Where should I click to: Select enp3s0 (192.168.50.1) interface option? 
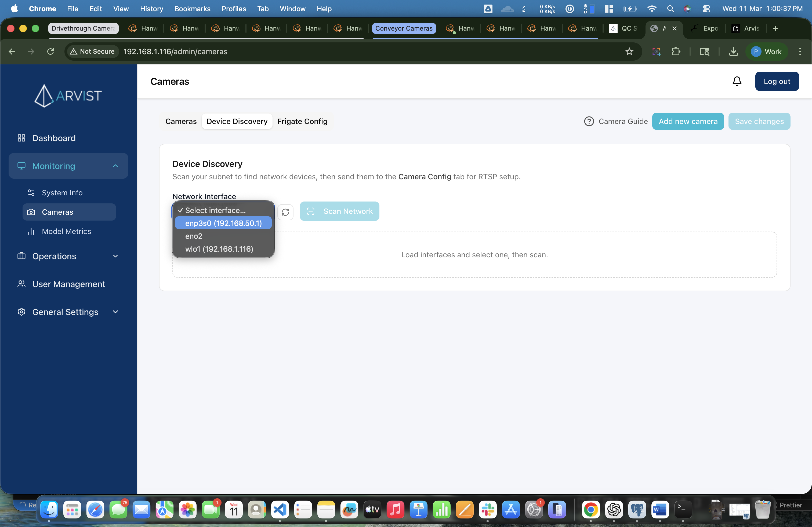[x=223, y=223]
